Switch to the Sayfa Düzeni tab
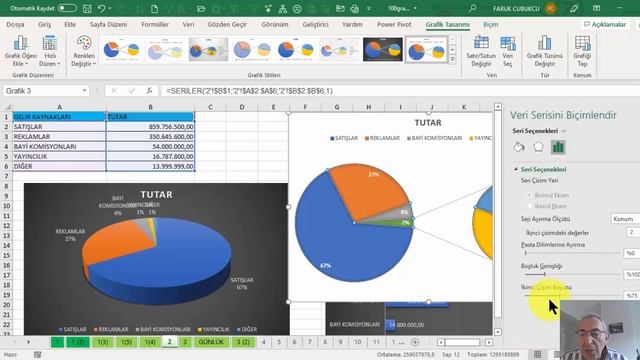This screenshot has height=360, width=640. (x=109, y=24)
